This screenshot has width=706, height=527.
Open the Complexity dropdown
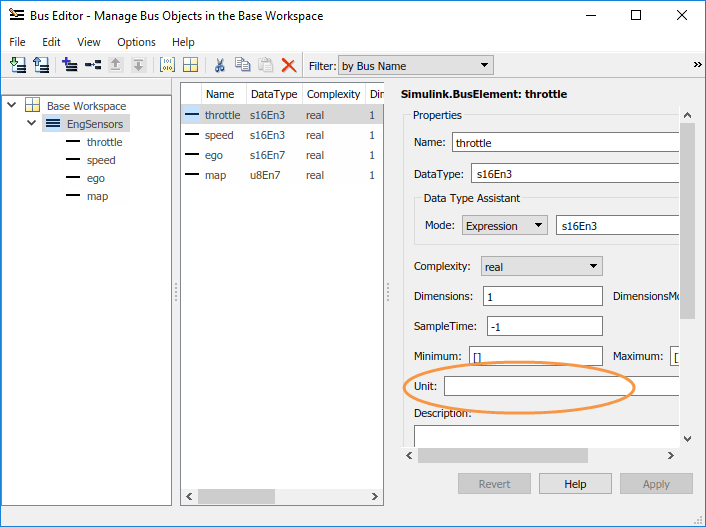[540, 267]
